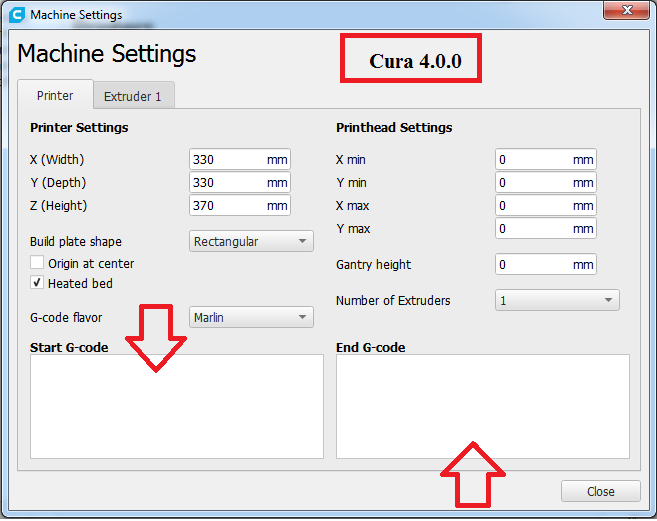This screenshot has height=521, width=657.
Task: Click the Close button
Action: tap(600, 491)
